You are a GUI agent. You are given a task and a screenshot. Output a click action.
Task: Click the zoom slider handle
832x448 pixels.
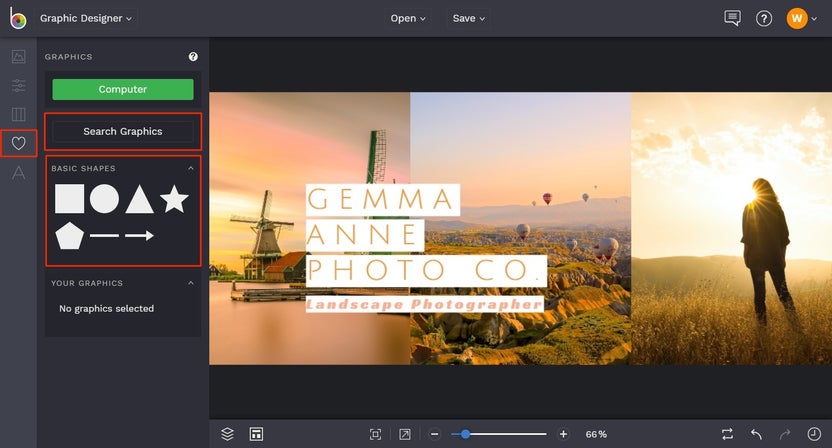(465, 434)
